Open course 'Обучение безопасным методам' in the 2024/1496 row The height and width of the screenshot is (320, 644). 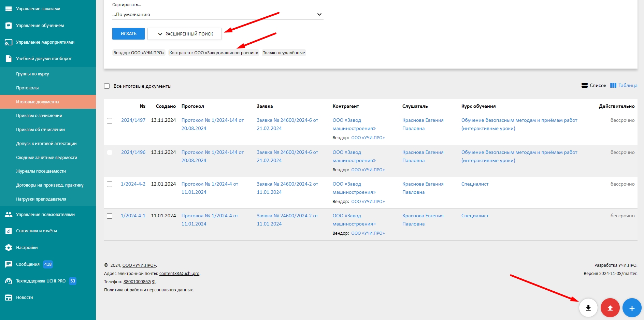(519, 157)
